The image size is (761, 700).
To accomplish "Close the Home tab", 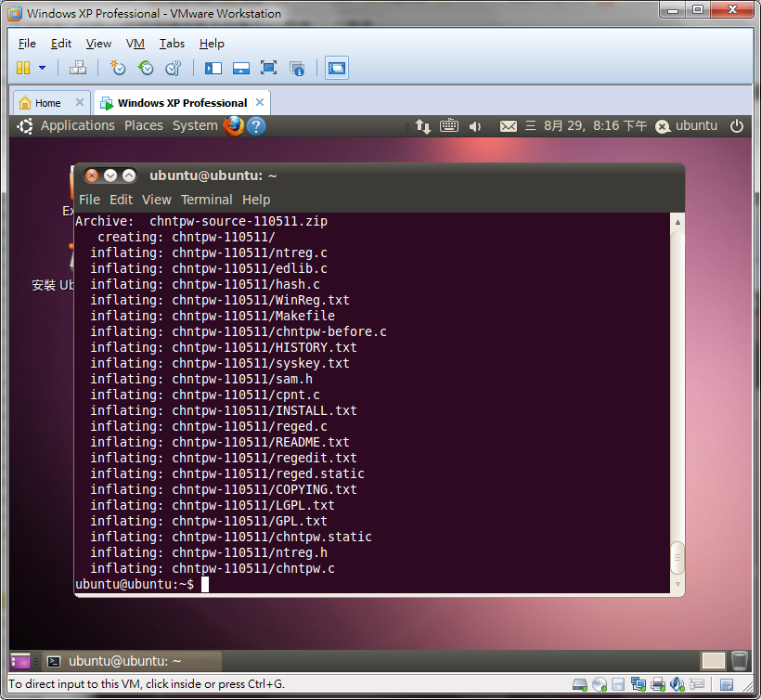I will (x=80, y=102).
